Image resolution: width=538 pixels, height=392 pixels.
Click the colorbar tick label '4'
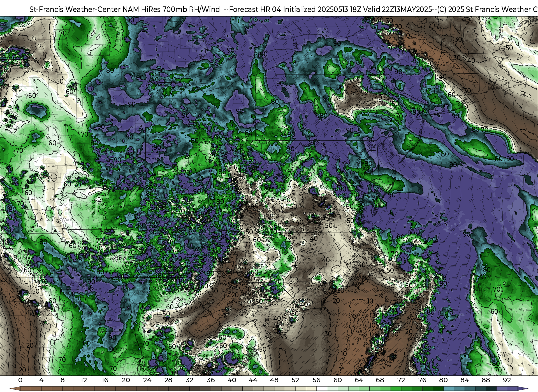(x=41, y=380)
